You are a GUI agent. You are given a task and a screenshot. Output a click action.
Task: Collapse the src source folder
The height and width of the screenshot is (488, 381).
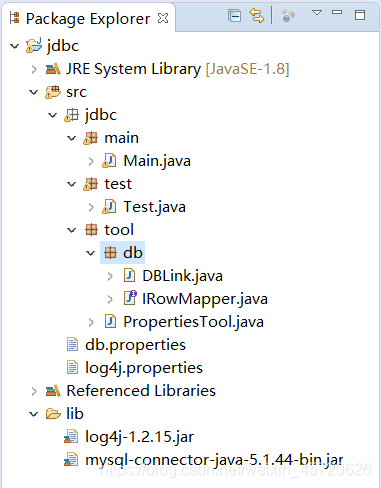(x=34, y=92)
